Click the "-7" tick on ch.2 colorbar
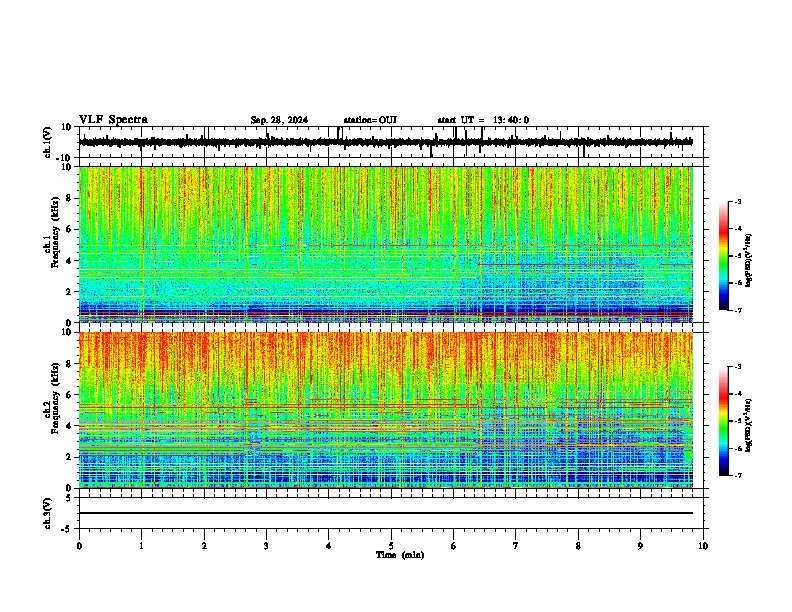This screenshot has height=612, width=792. (737, 476)
